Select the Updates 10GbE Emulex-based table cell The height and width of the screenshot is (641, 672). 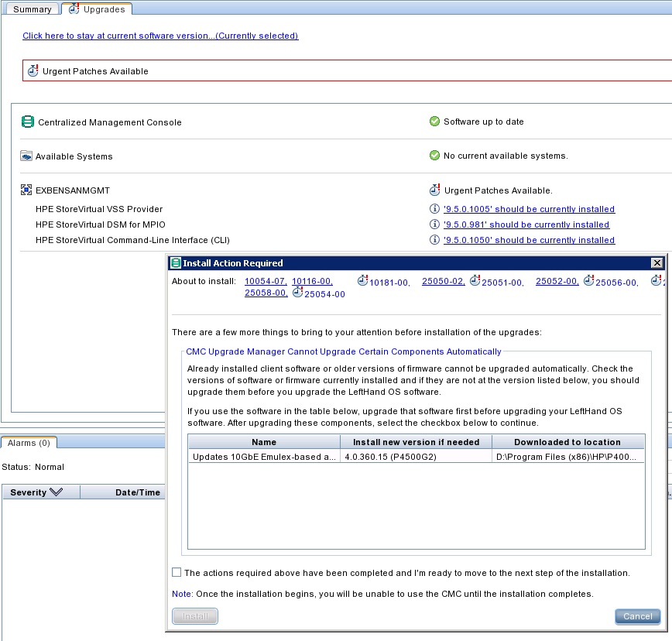click(x=264, y=457)
